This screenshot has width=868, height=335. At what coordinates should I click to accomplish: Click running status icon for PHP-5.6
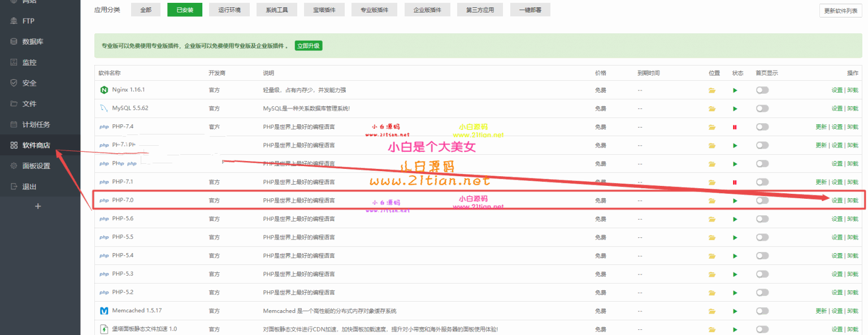[735, 219]
